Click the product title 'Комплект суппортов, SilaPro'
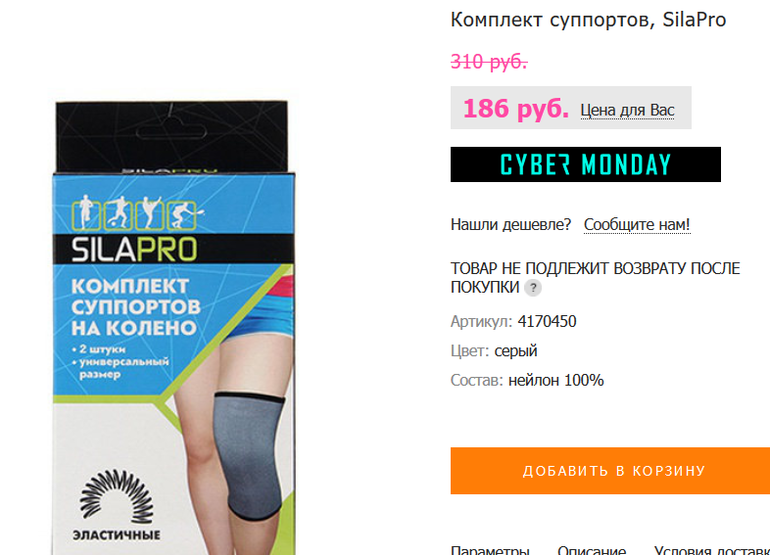Viewport: 770px width, 555px height. (588, 20)
